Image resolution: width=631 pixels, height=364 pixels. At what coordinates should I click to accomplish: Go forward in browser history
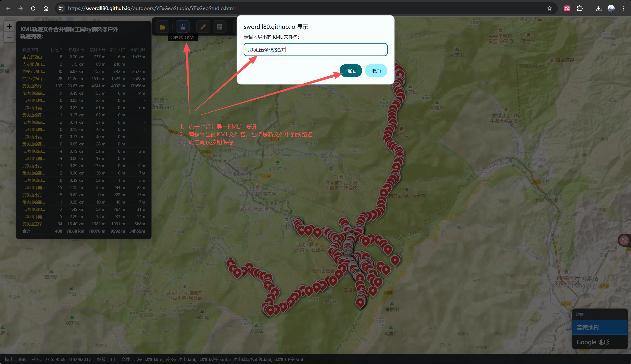[x=21, y=8]
